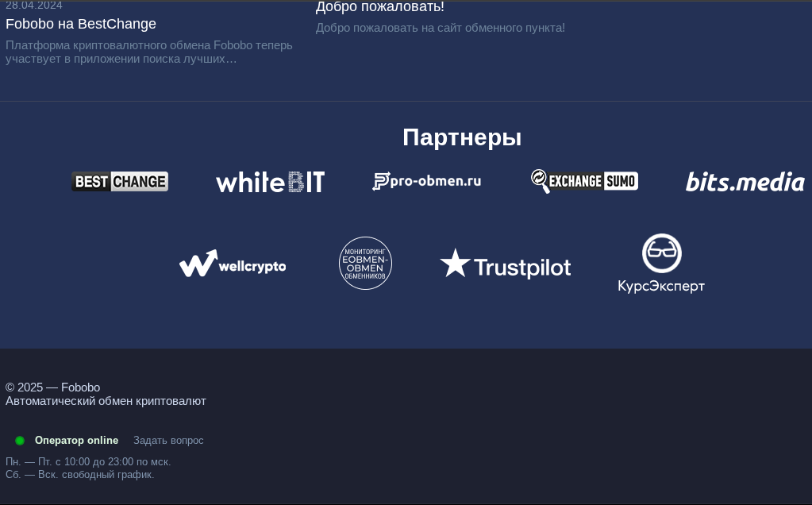This screenshot has width=812, height=505.
Task: Open the WhiteBIT partner logo
Action: tap(271, 182)
